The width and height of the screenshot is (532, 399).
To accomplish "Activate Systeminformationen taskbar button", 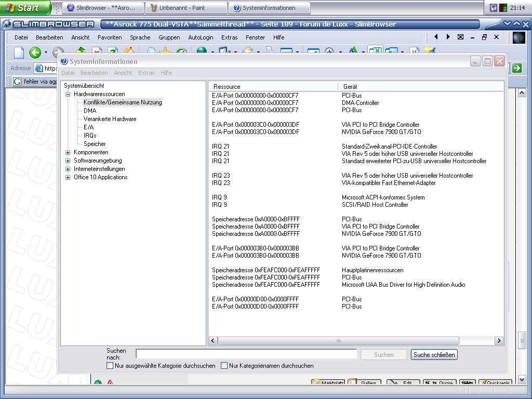I will pos(269,8).
